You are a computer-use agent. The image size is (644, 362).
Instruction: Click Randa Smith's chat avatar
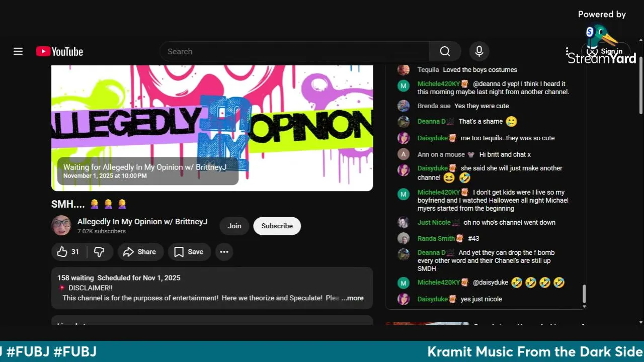(404, 238)
